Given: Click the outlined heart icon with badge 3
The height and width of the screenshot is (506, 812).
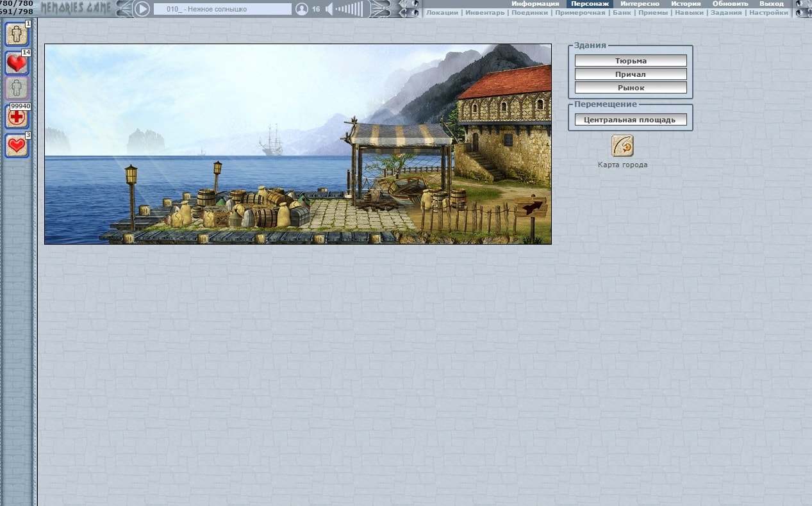Looking at the screenshot, I should (17, 145).
